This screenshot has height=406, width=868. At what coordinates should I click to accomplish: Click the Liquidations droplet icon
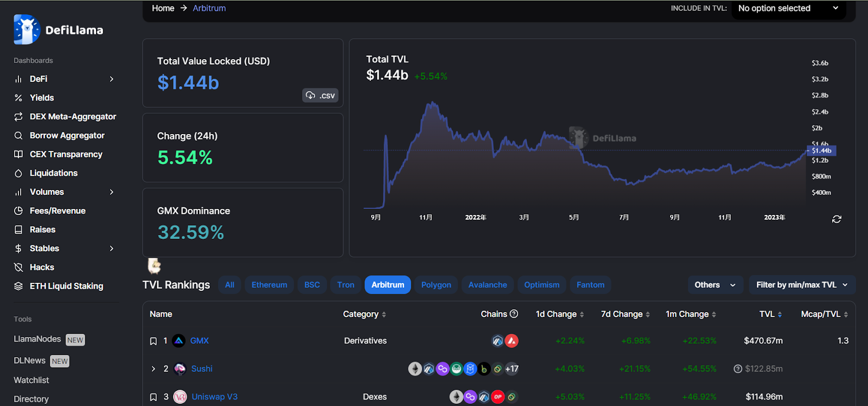pyautogui.click(x=18, y=173)
